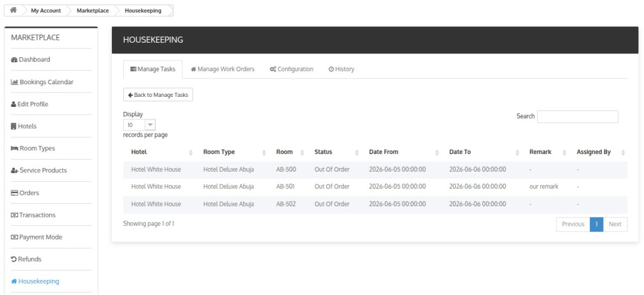Switch to Manage Work Orders tab
Screen dimensions: 644x295
click(223, 69)
